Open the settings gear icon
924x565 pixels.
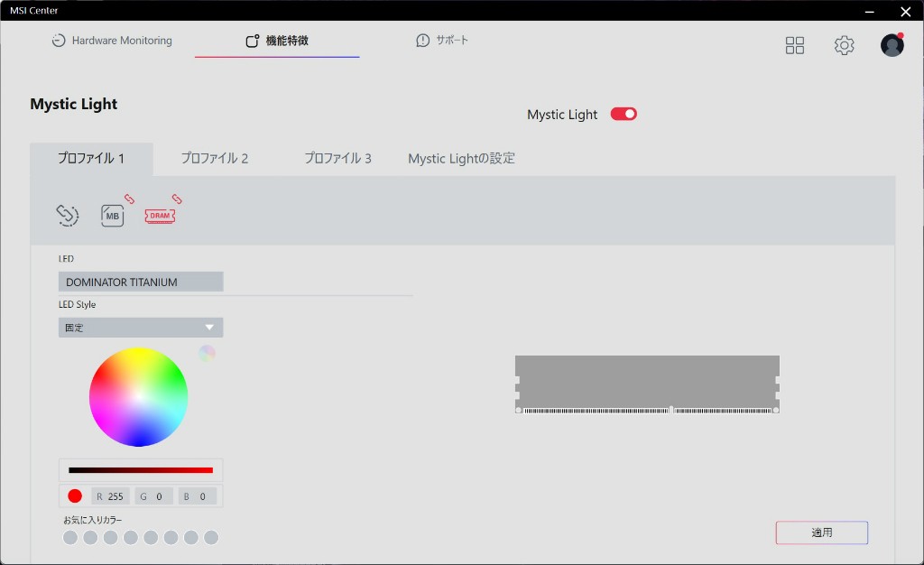(844, 45)
